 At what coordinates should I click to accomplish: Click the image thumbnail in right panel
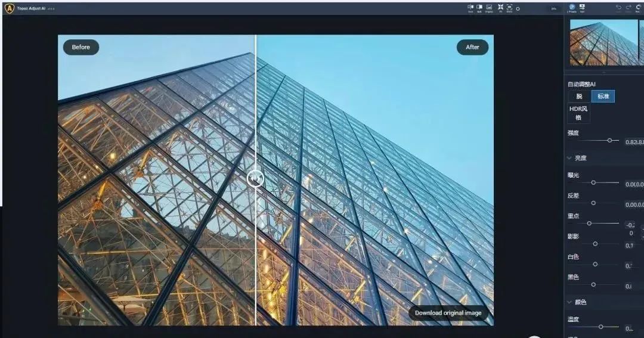point(604,42)
